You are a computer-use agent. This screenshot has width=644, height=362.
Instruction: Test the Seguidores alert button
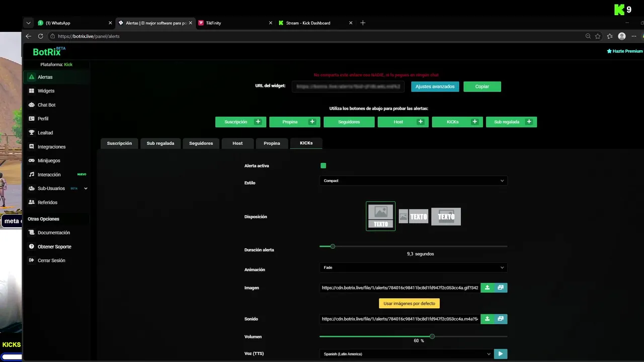point(349,122)
